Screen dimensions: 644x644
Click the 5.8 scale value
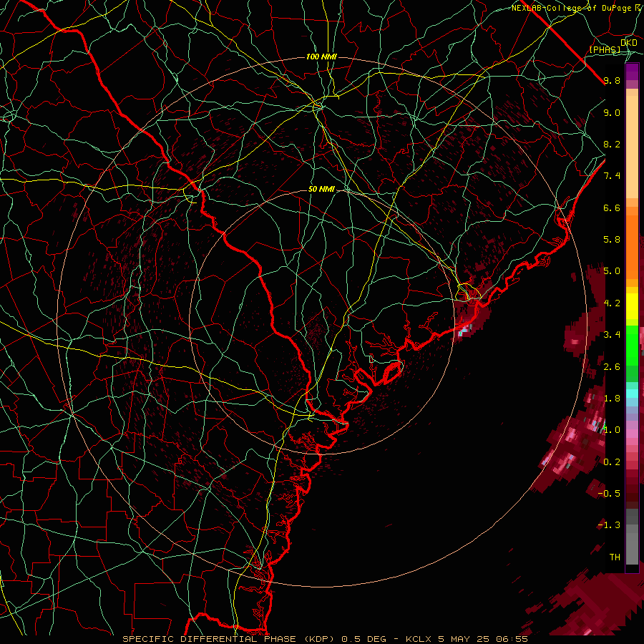pos(612,240)
